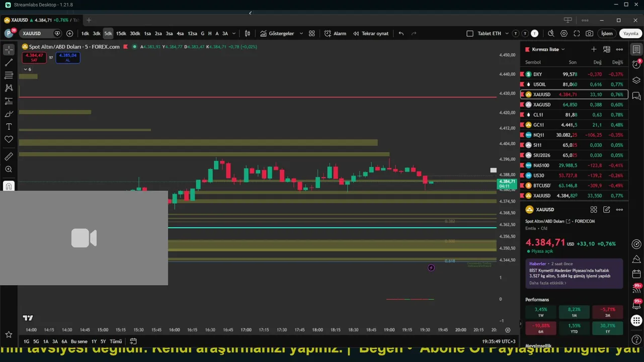Screen dimensions: 644x362
Task: Select NAS100 row in the watchlist
Action: (x=574, y=165)
